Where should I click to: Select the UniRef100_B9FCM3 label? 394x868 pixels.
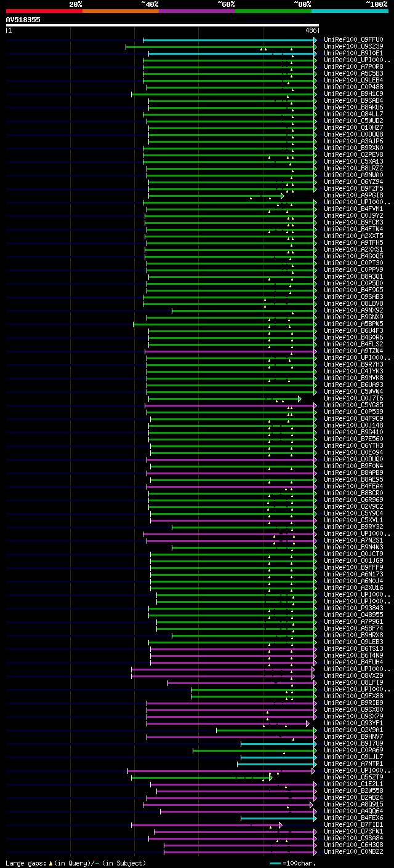pos(353,223)
